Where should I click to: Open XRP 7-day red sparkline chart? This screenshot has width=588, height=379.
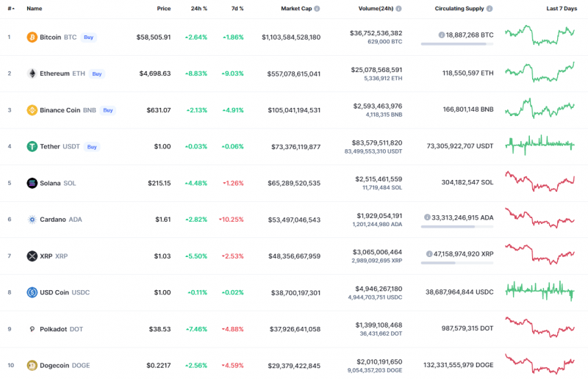click(x=539, y=254)
